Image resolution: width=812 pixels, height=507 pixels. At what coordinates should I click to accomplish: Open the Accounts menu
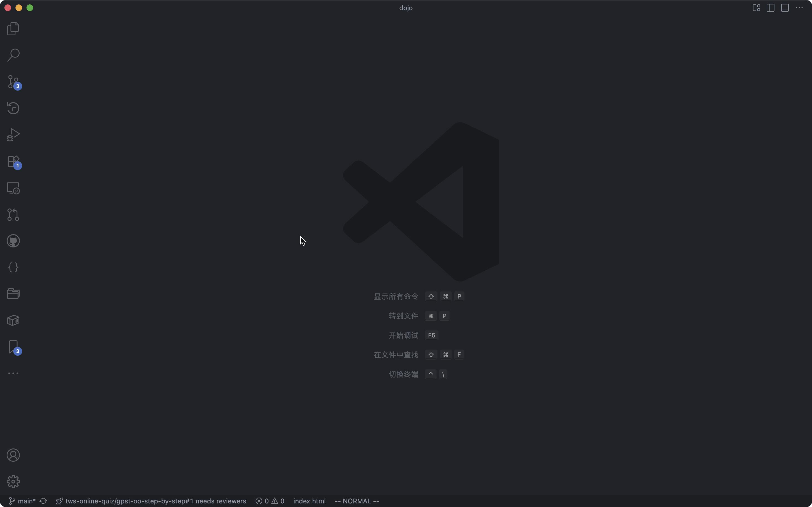[x=13, y=455]
